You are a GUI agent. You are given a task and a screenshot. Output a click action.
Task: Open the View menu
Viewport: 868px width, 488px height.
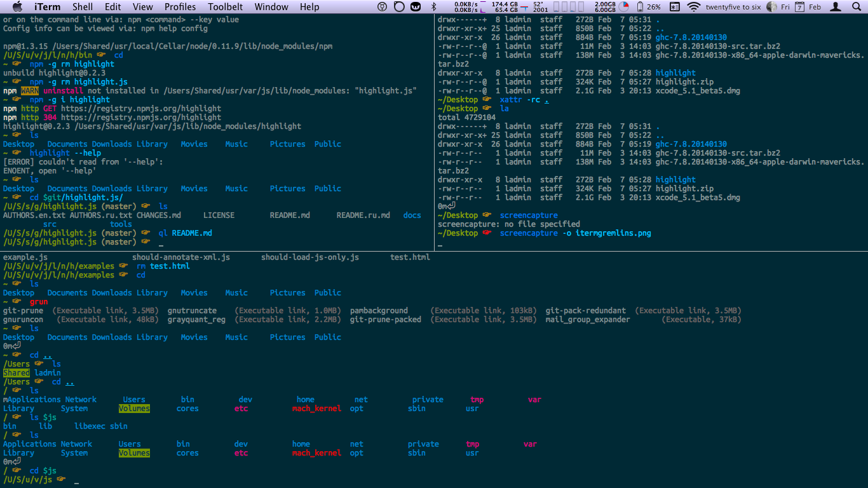click(x=143, y=7)
